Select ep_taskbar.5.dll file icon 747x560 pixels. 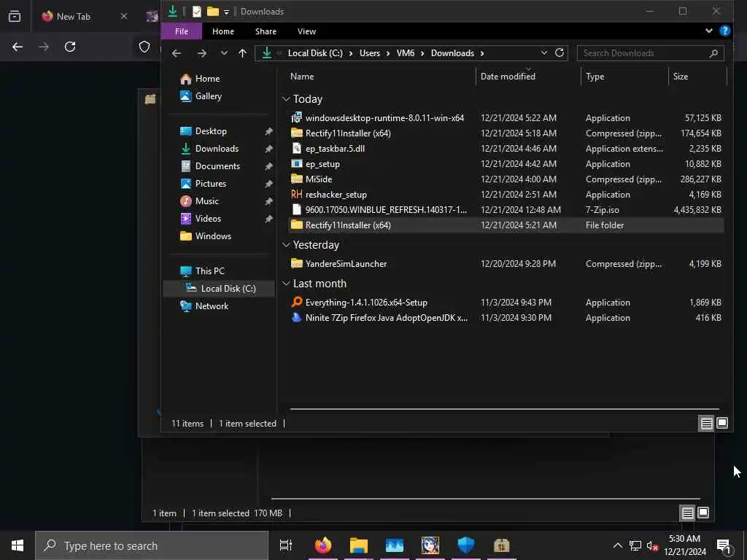pyautogui.click(x=296, y=149)
